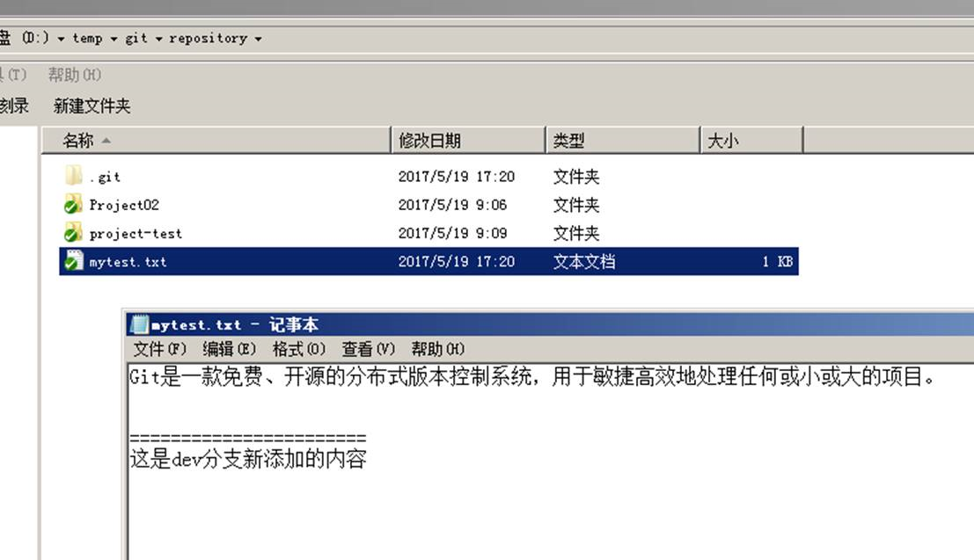Open the .git folder icon
The height and width of the screenshot is (560, 974).
pyautogui.click(x=73, y=176)
